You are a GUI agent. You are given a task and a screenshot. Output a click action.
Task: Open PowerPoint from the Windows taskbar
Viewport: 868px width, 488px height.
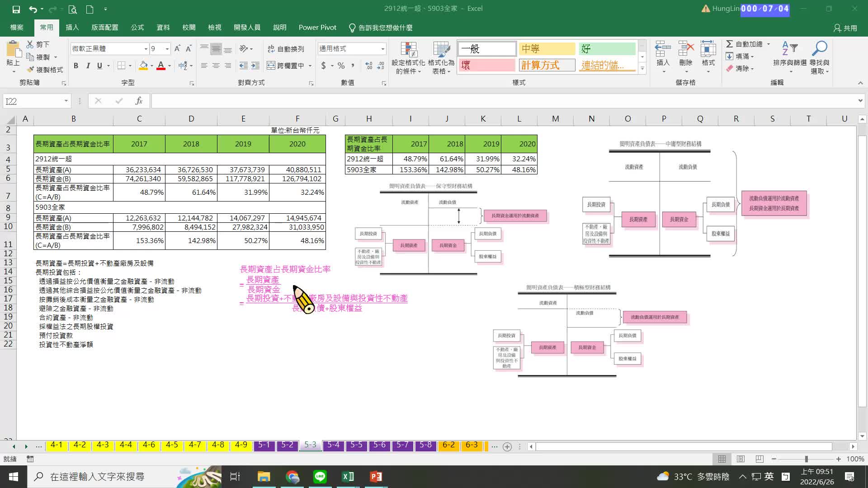coord(376,477)
